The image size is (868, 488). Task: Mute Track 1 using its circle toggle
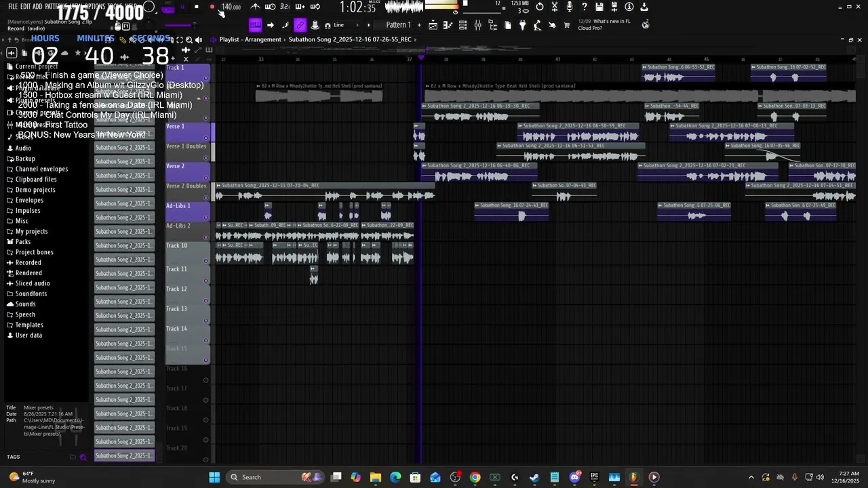point(206,79)
